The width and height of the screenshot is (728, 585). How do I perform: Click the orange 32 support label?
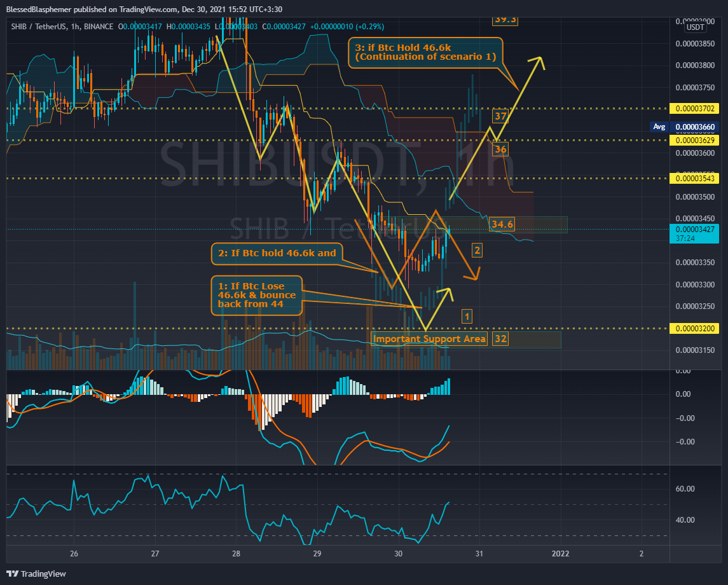pyautogui.click(x=500, y=339)
